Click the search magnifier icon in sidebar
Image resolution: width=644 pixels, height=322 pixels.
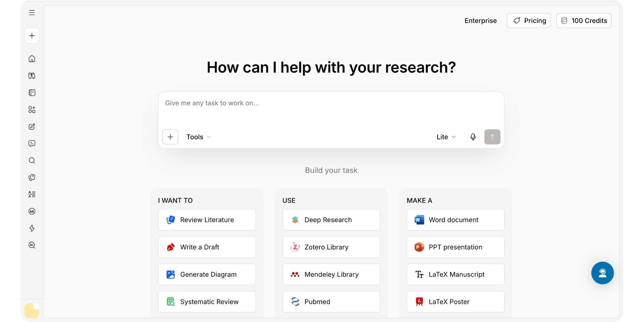point(32,160)
